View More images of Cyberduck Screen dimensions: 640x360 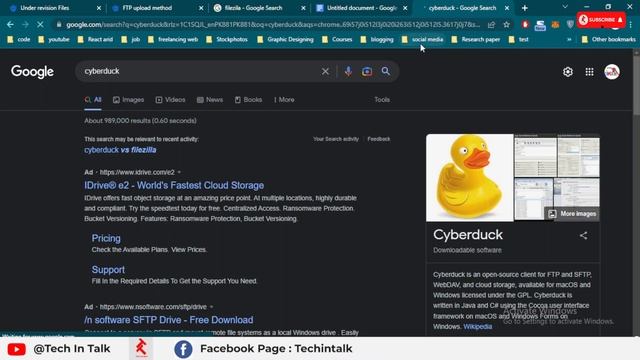[573, 214]
